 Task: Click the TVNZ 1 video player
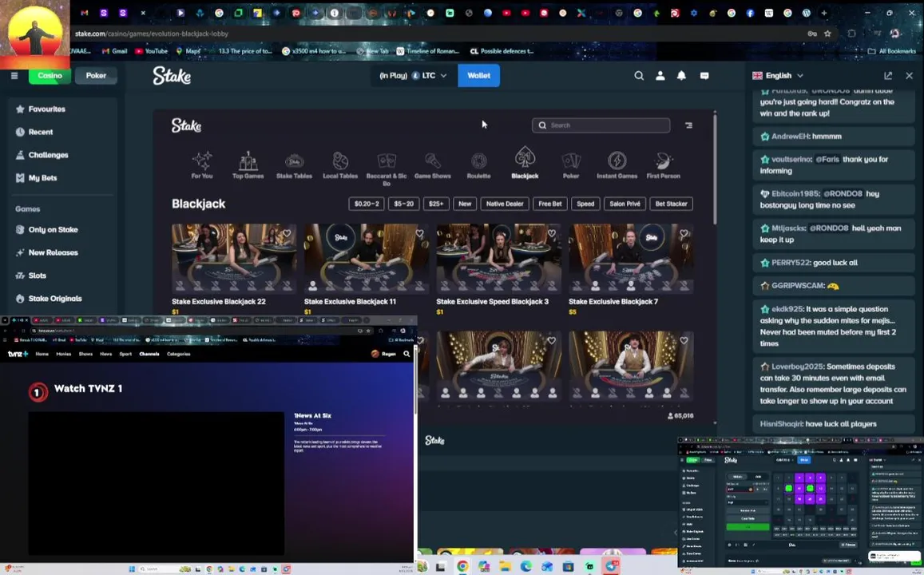click(x=157, y=483)
